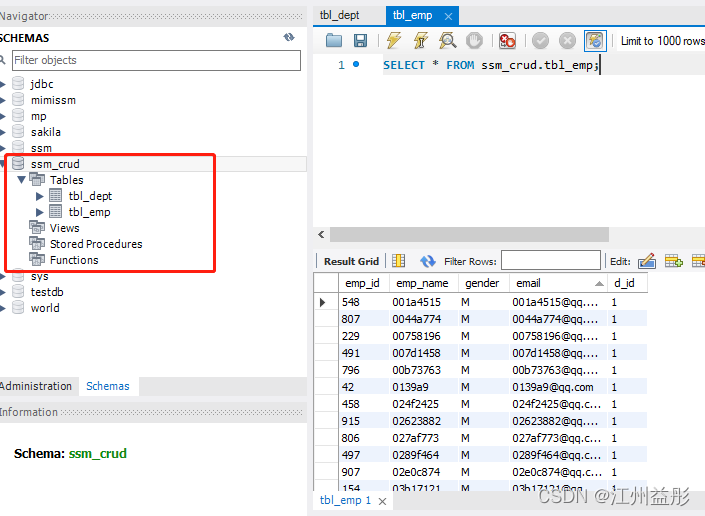Toggle the auto-commit mode icon

[595, 41]
